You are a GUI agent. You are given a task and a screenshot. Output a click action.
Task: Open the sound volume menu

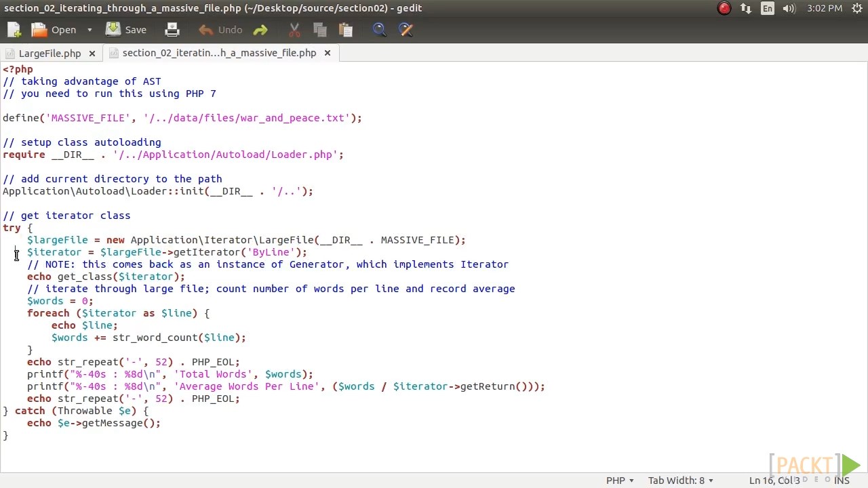[789, 8]
